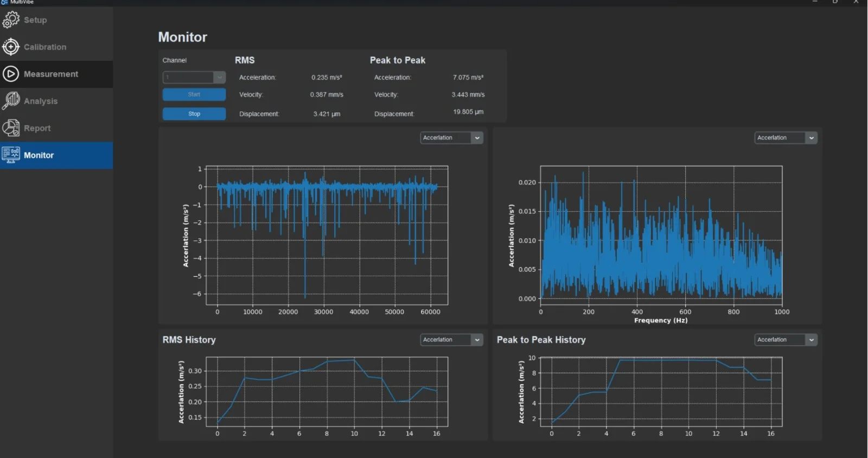Click the Peak to Peak velocity 3.443 mm/s
Screen dimensions: 868x458
468,94
